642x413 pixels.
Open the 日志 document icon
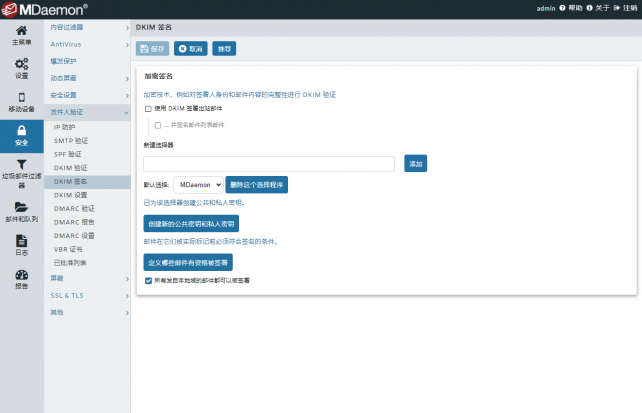pos(22,240)
